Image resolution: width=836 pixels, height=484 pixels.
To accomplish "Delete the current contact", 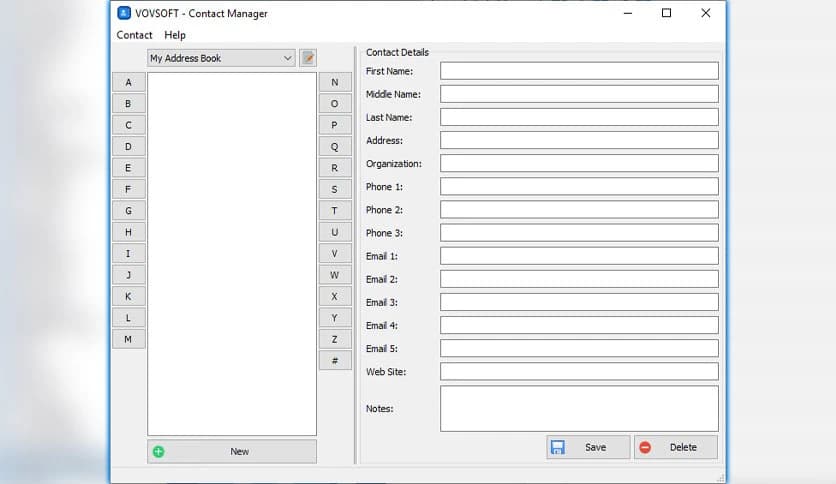I will tap(676, 447).
